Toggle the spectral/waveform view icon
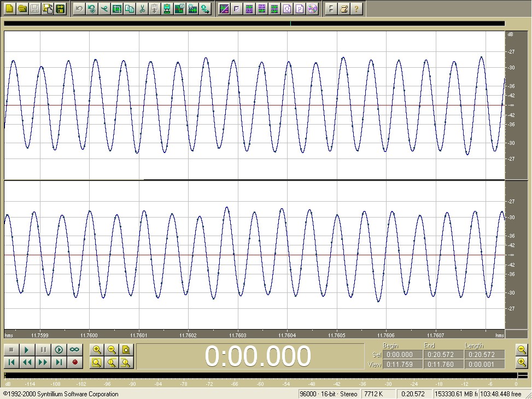The image size is (532, 399). click(224, 9)
